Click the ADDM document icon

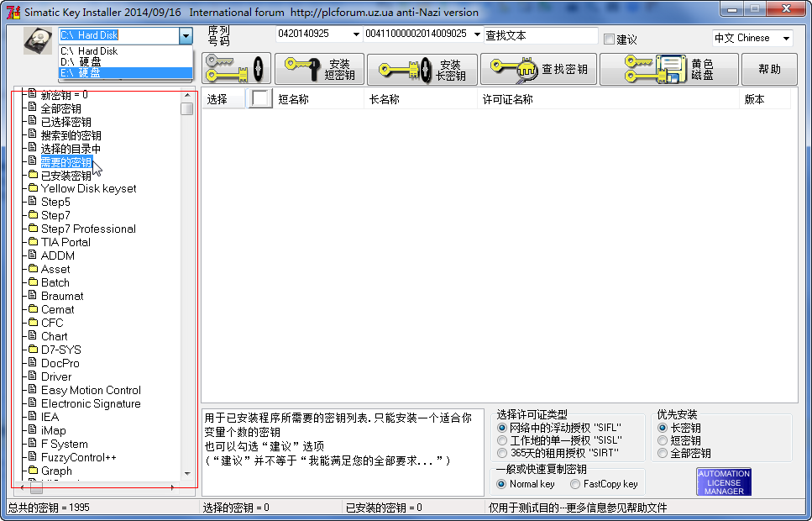(33, 255)
